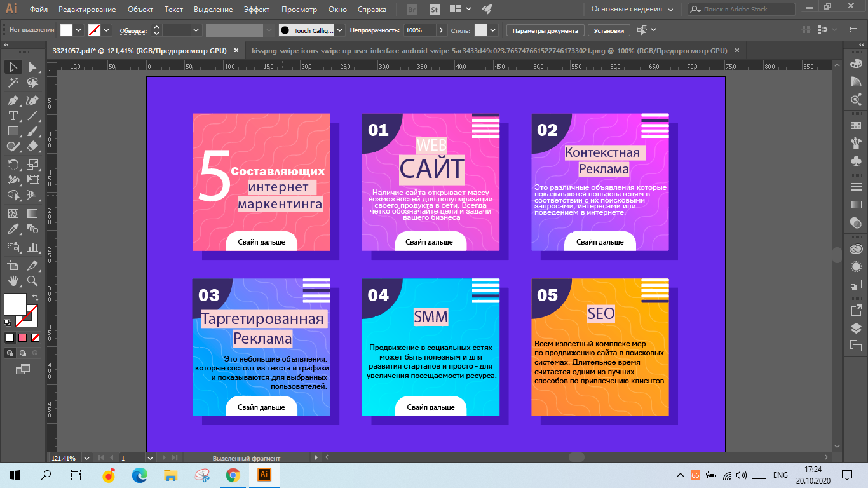Choose the Eyedropper tool

[13, 229]
